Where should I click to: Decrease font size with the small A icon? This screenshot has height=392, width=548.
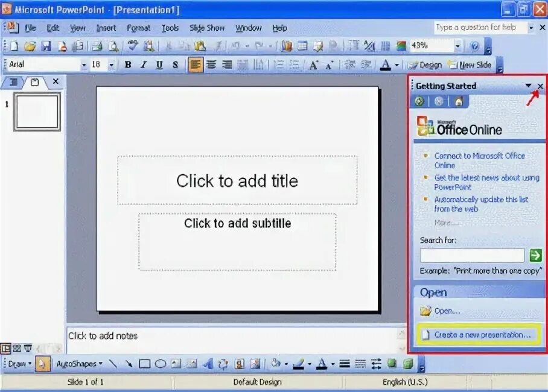coord(329,65)
